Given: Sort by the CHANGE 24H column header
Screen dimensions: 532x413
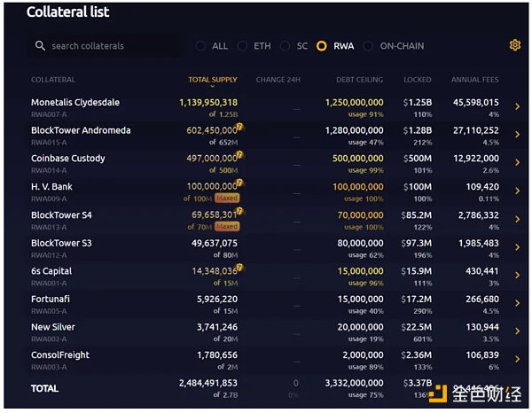Looking at the screenshot, I should [278, 80].
